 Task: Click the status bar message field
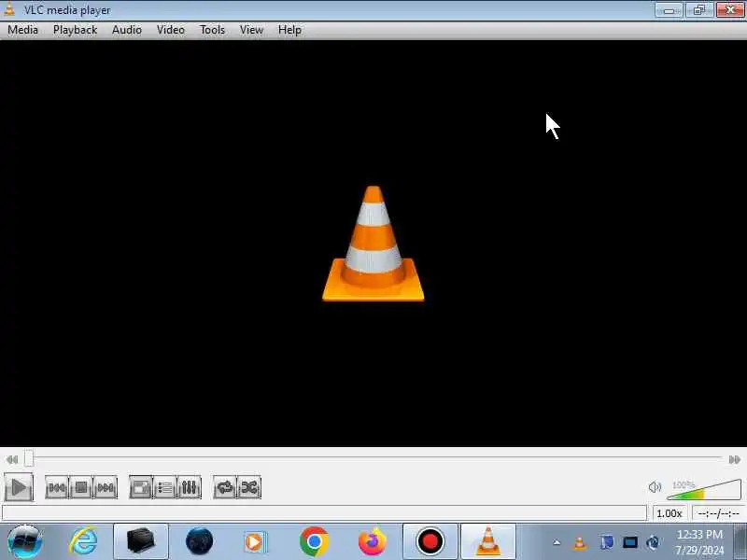324,513
